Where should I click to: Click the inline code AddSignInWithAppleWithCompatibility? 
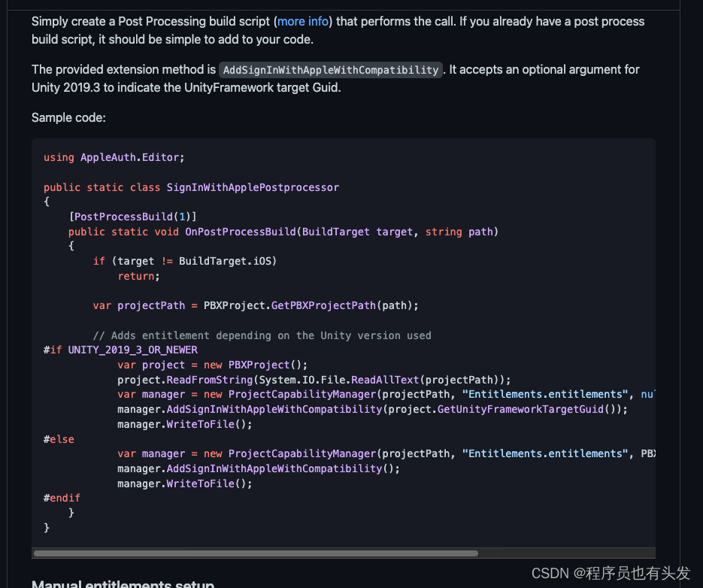pyautogui.click(x=330, y=70)
